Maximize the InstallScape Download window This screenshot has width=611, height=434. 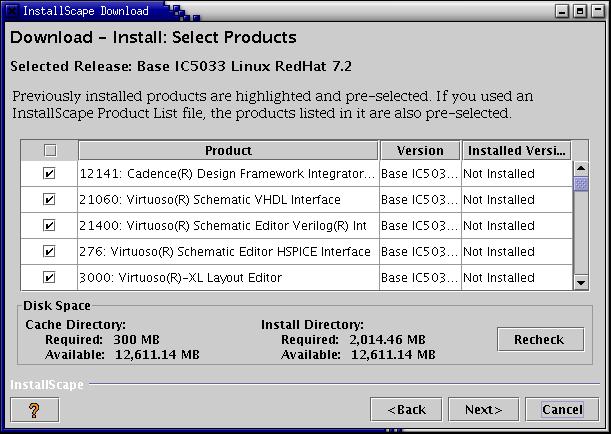coord(579,11)
